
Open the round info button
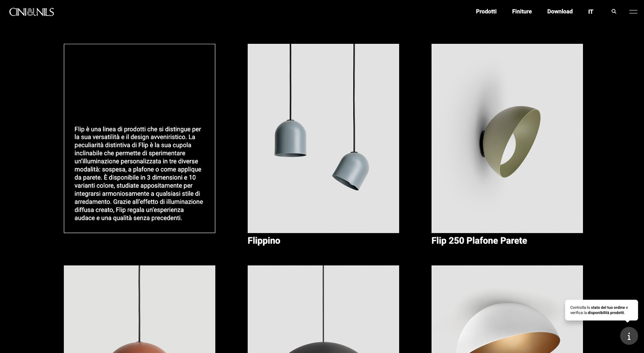629,336
